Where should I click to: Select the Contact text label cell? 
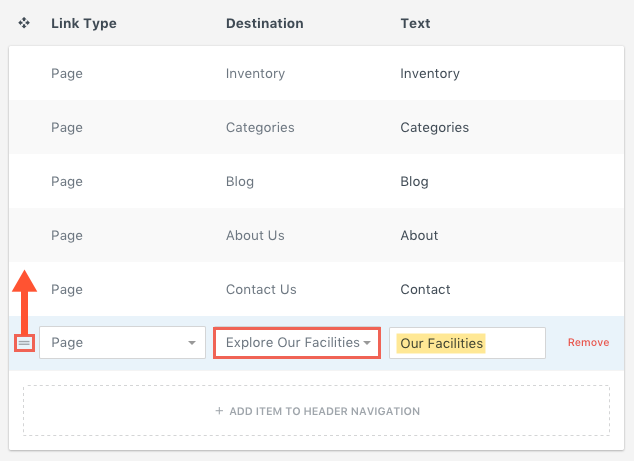(425, 289)
